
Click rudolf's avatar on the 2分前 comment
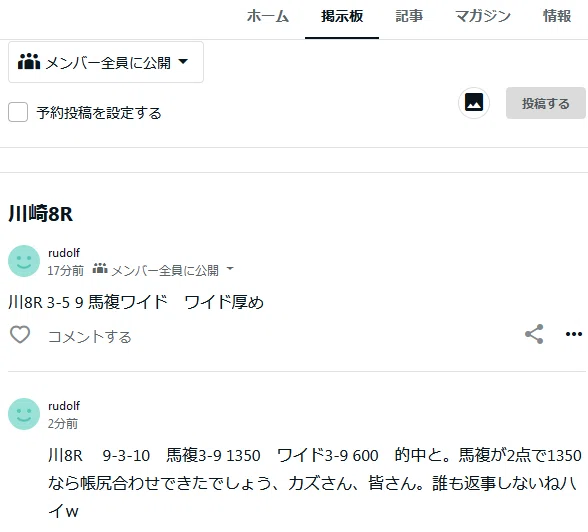[24, 414]
